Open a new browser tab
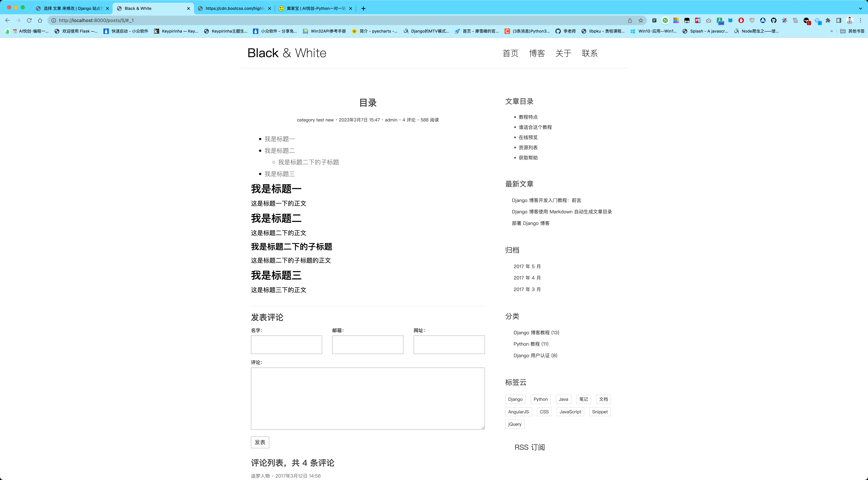 363,8
